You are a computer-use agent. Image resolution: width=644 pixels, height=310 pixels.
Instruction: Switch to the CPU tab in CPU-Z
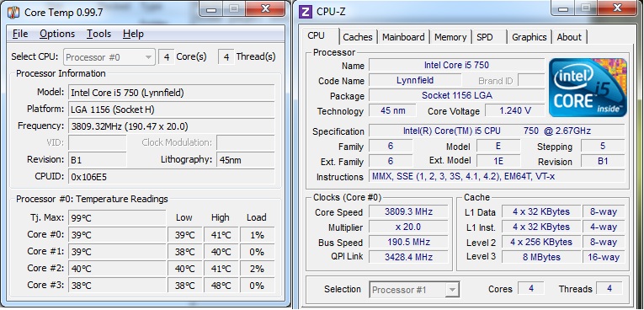(x=316, y=35)
